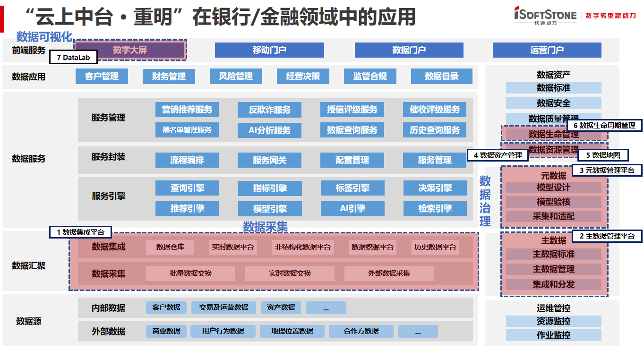Viewport: 644px width, 350px height.
Task: Select the 服务网关 box
Action: (x=269, y=161)
